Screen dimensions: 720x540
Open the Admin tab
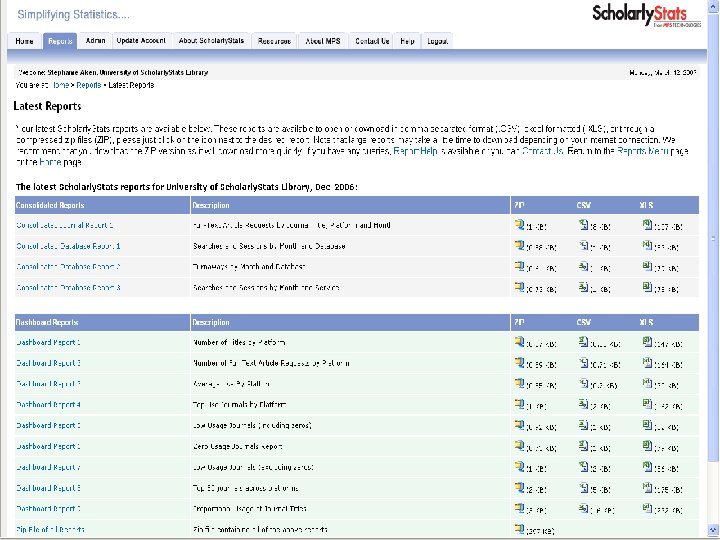(96, 41)
